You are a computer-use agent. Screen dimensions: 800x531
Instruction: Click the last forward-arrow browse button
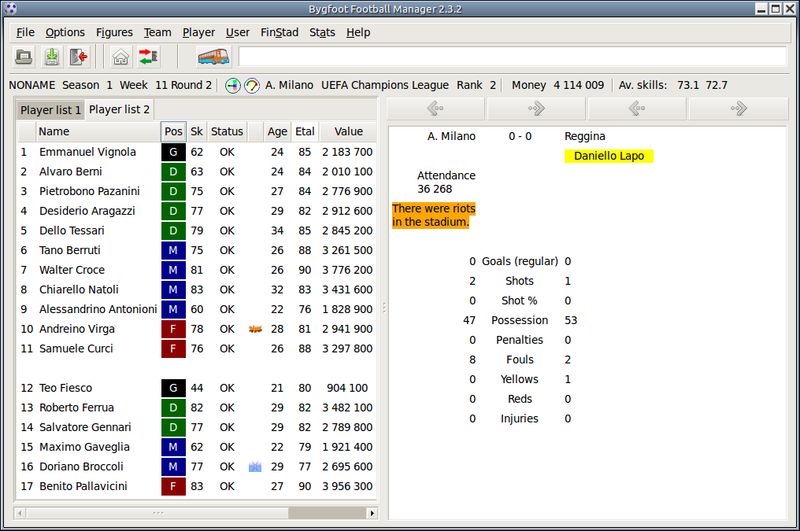[x=738, y=108]
